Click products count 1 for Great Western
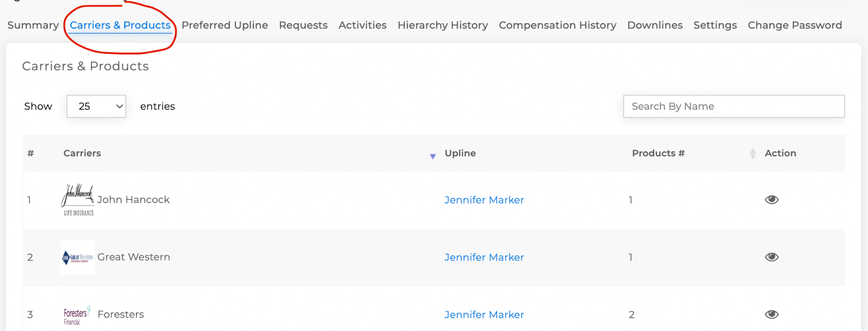The height and width of the screenshot is (331, 868). point(630,257)
